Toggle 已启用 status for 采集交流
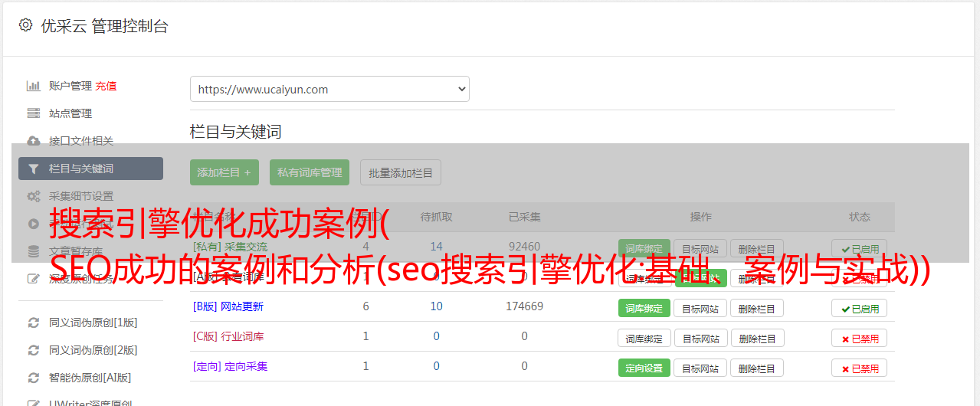The height and width of the screenshot is (406, 980). pyautogui.click(x=860, y=248)
